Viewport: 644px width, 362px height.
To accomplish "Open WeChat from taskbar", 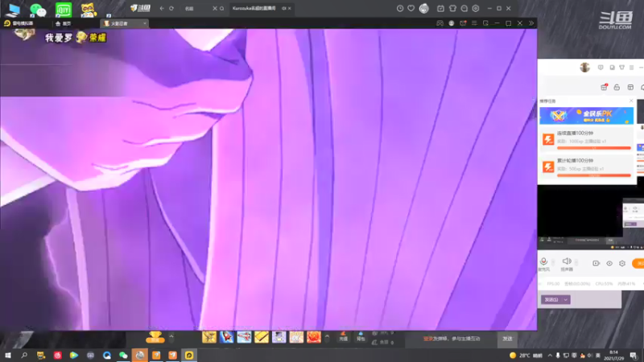I will pos(123,355).
